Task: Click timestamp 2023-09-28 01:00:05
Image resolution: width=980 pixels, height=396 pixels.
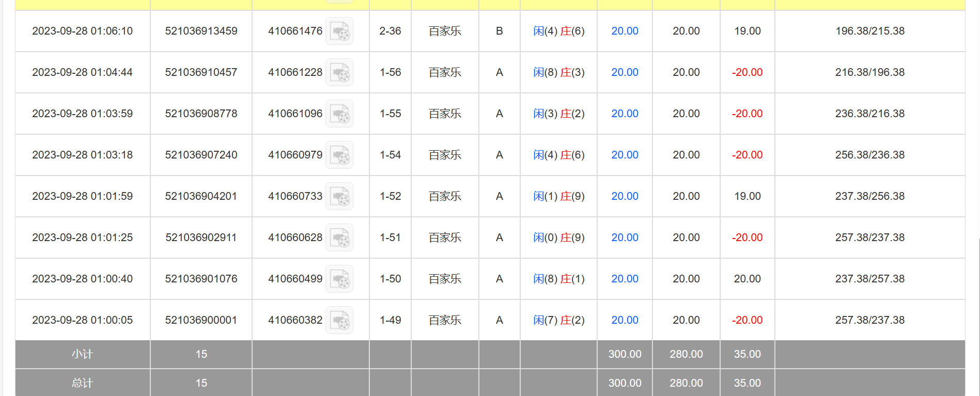Action: click(x=83, y=320)
